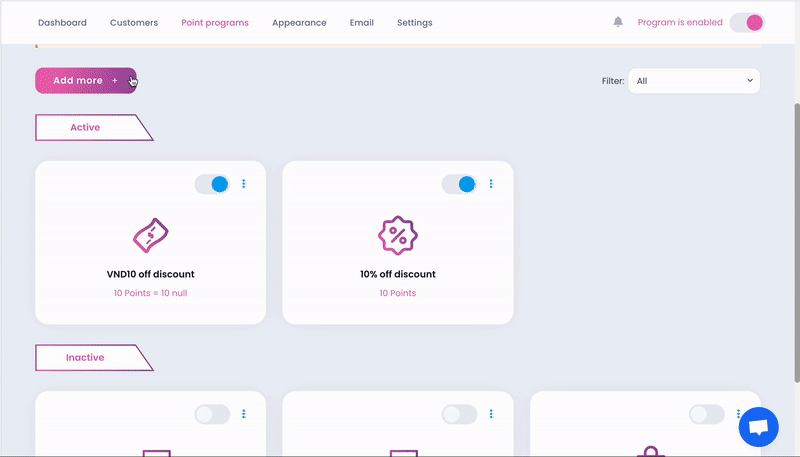
Task: Open the Customers tab
Action: [134, 22]
